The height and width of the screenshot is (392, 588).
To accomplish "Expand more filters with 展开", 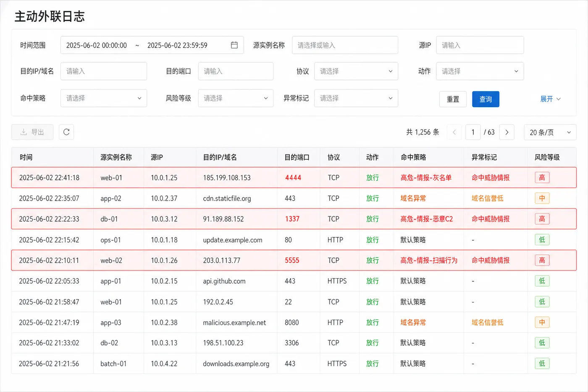I will pyautogui.click(x=550, y=99).
